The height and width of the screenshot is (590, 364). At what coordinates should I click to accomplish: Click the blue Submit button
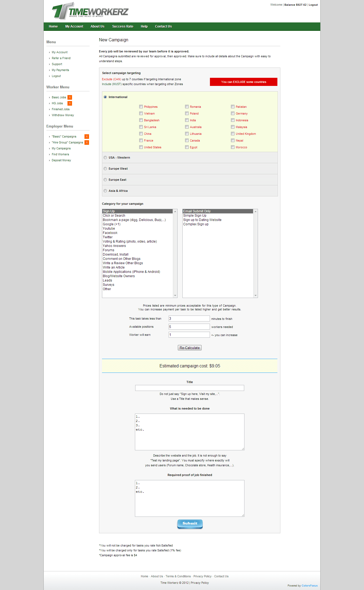[x=190, y=524]
